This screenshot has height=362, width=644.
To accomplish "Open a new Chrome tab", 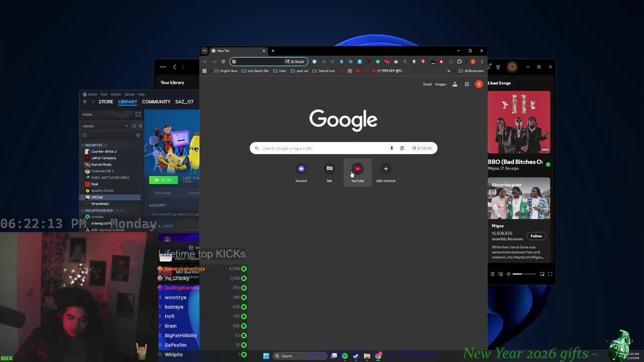I will pos(273,51).
